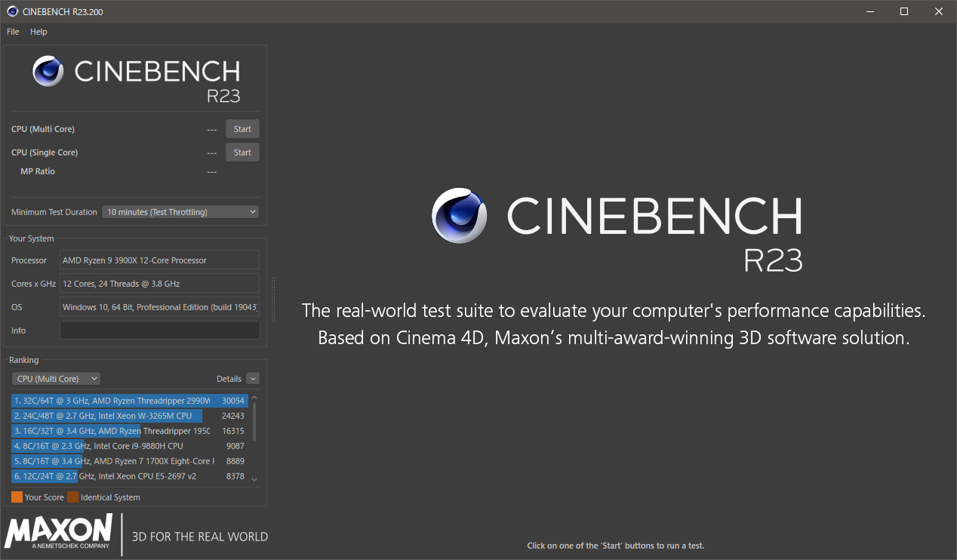
Task: Click the ranking list scroll-up arrow
Action: point(254,398)
